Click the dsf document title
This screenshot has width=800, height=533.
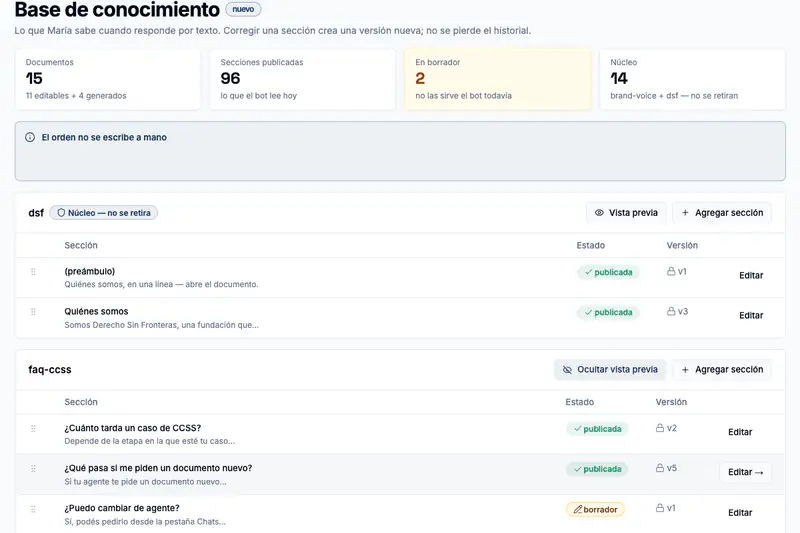36,213
